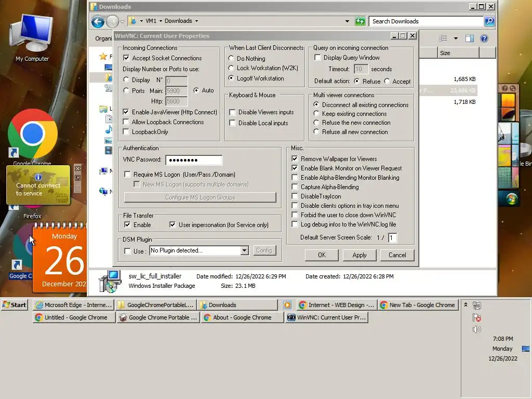
Task: Select Keep existing connections
Action: (x=316, y=114)
